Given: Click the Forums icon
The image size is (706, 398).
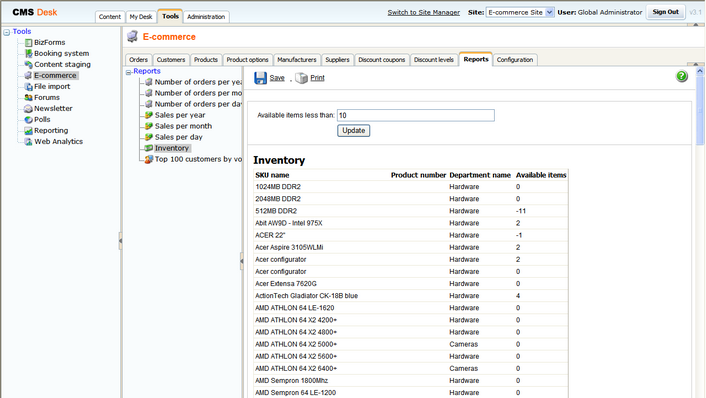Looking at the screenshot, I should 28,97.
